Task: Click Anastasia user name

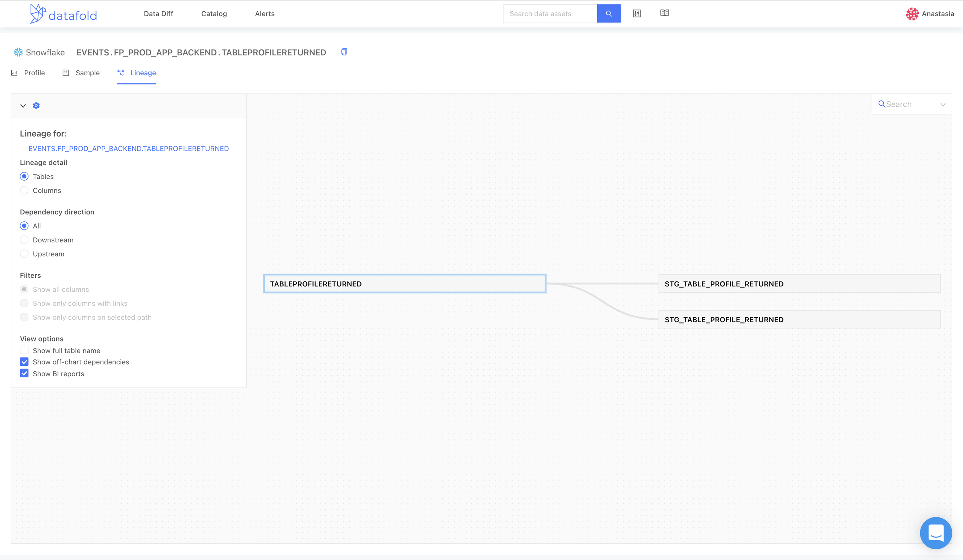Action: click(x=938, y=14)
